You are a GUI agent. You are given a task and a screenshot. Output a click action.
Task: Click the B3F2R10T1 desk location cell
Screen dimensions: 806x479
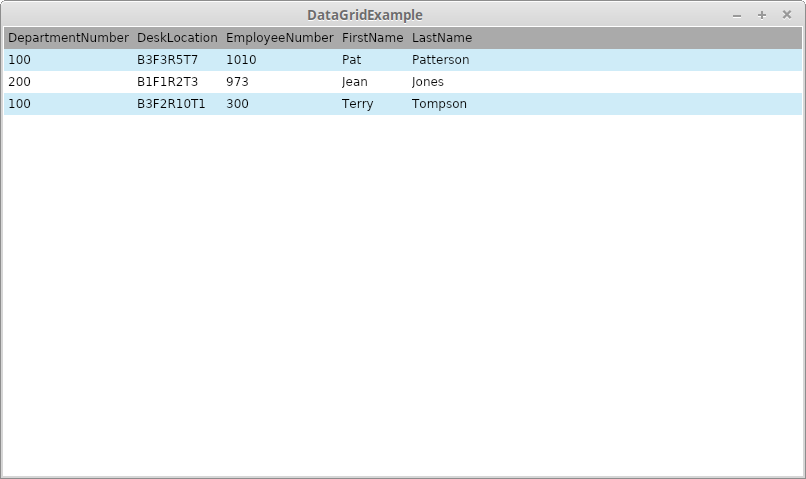(171, 104)
